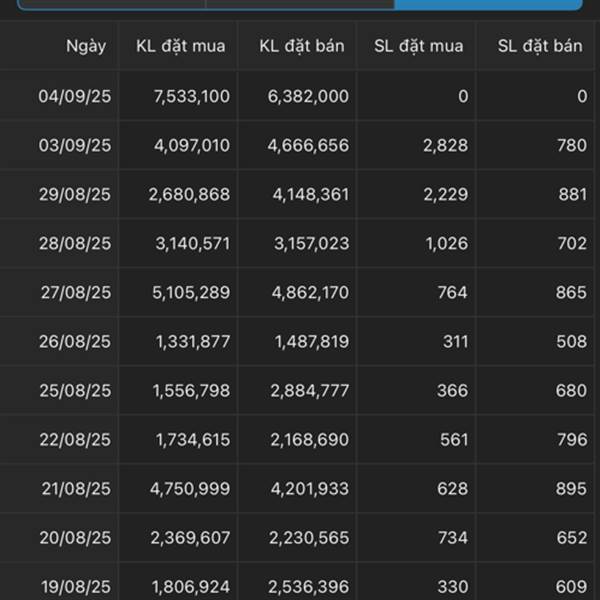This screenshot has height=600, width=600.
Task: Click the 2,536,396 sell volume cell
Action: [x=308, y=587]
